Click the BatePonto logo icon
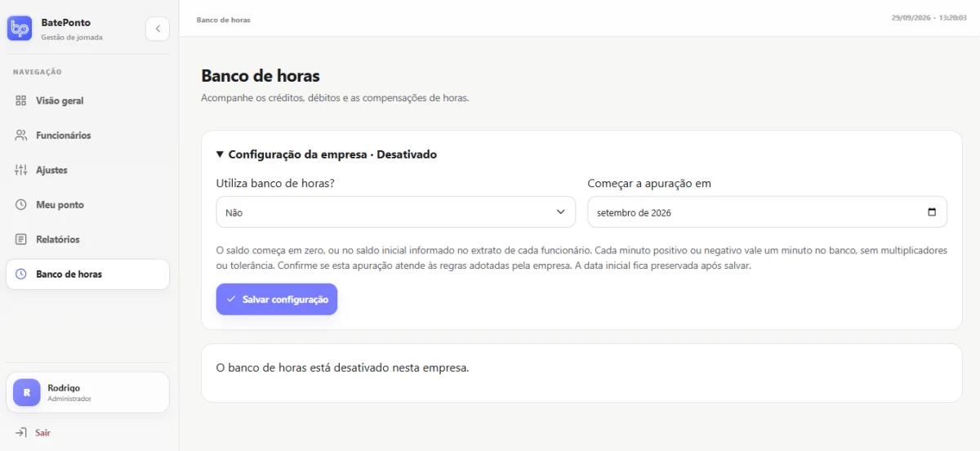The height and width of the screenshot is (451, 980). 20,29
